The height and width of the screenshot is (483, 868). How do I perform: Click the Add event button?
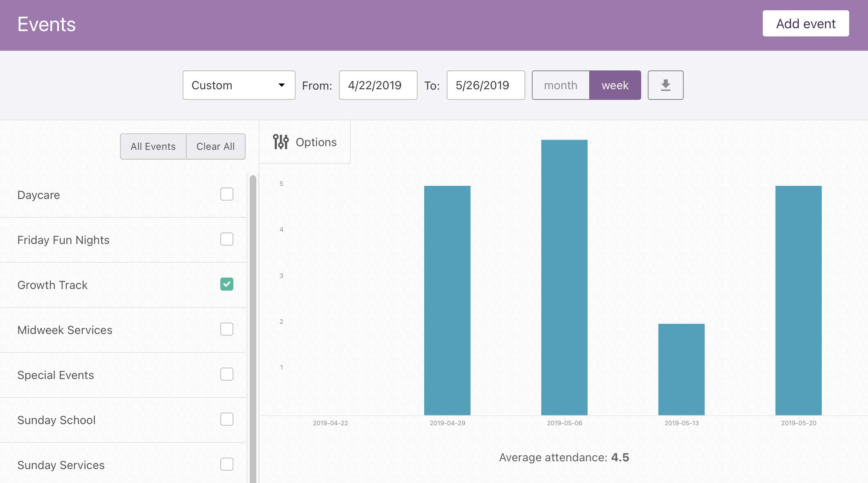click(805, 24)
